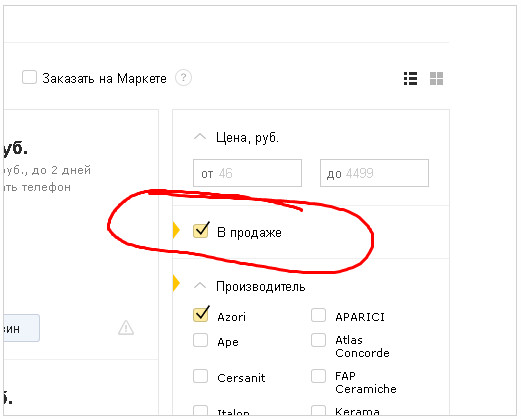Check the Cersanit checkbox

pyautogui.click(x=200, y=376)
